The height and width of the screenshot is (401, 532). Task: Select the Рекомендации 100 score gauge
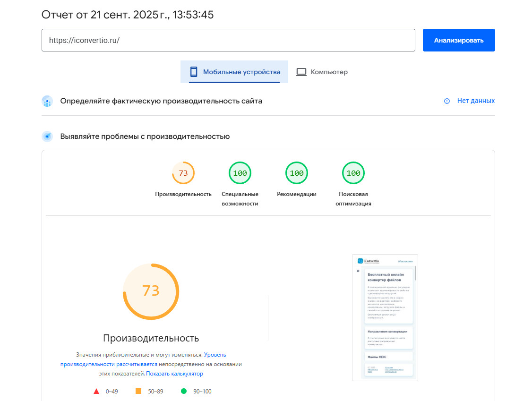click(297, 173)
